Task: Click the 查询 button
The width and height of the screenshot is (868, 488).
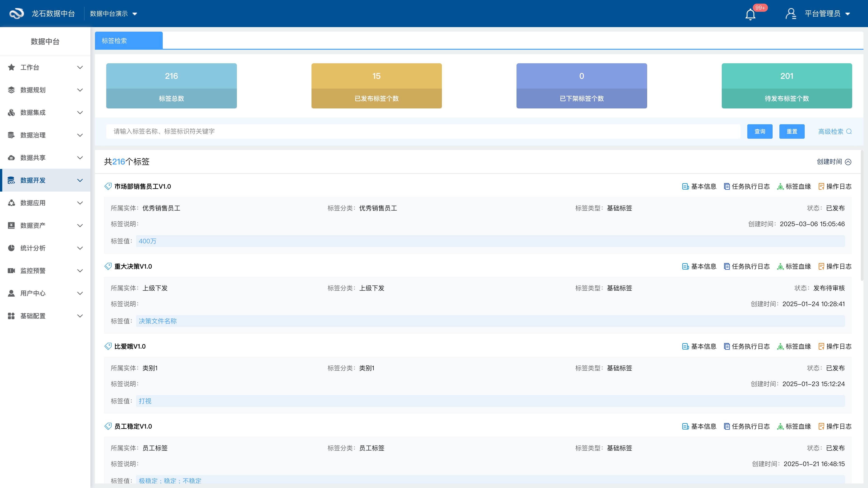Action: [759, 131]
